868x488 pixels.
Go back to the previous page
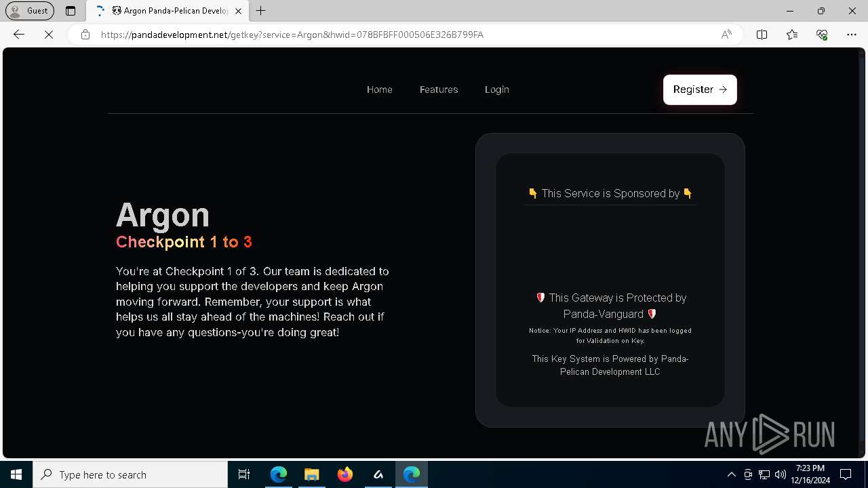[x=19, y=35]
